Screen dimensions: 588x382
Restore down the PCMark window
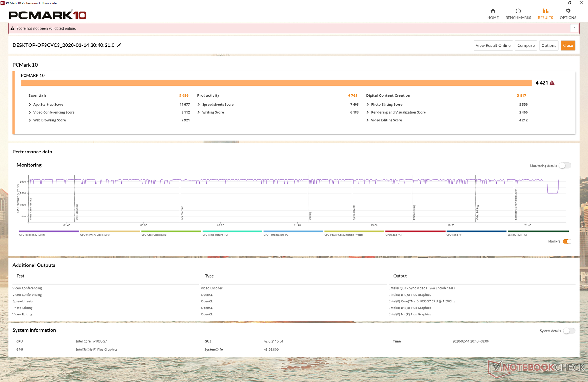coord(569,3)
